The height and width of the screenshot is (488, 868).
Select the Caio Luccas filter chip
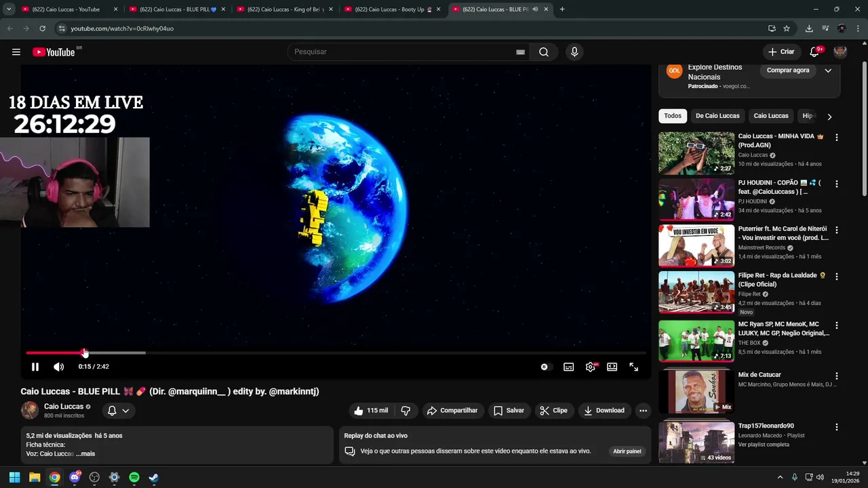tap(771, 116)
